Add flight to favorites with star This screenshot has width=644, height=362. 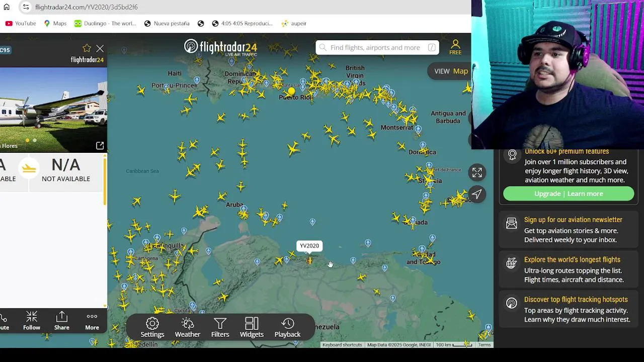click(x=87, y=48)
